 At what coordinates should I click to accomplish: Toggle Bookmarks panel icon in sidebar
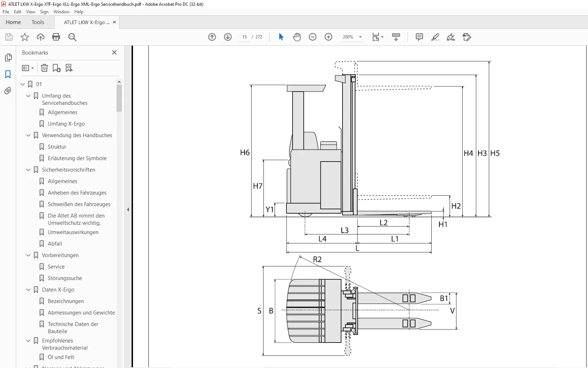coord(8,74)
